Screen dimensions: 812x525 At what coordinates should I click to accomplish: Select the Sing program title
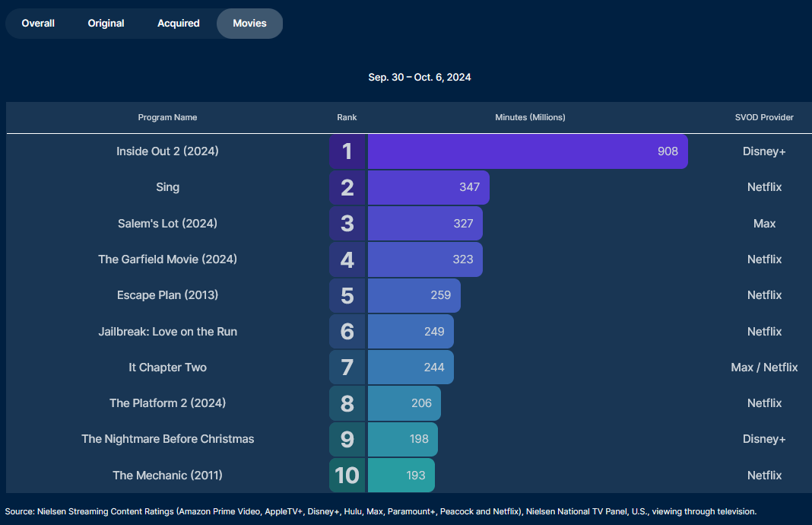167,187
